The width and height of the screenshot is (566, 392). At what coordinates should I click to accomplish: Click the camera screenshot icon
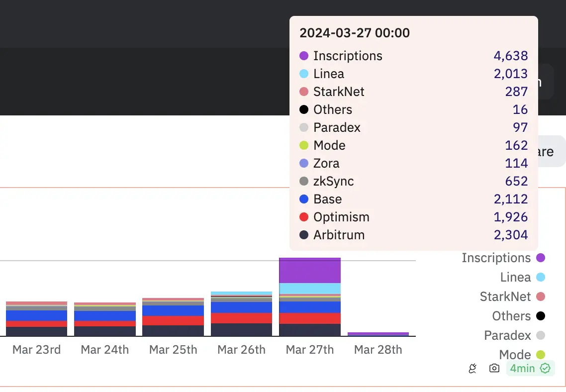coord(494,368)
